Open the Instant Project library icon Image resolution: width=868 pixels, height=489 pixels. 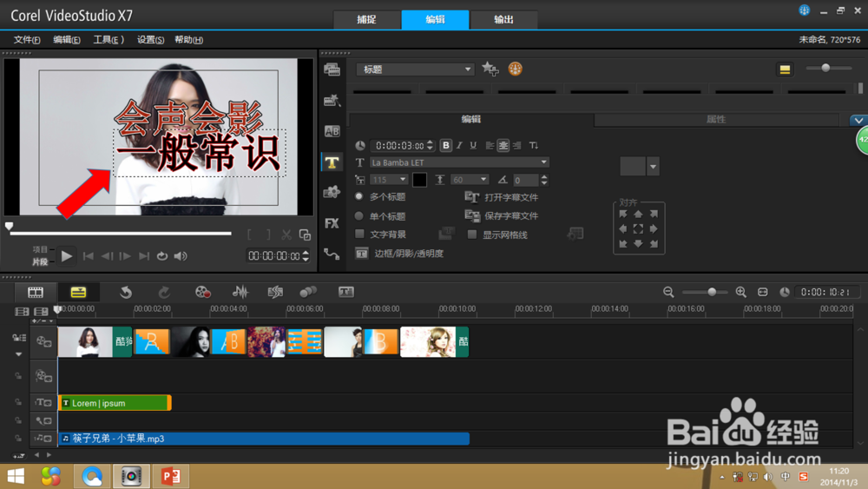(332, 100)
